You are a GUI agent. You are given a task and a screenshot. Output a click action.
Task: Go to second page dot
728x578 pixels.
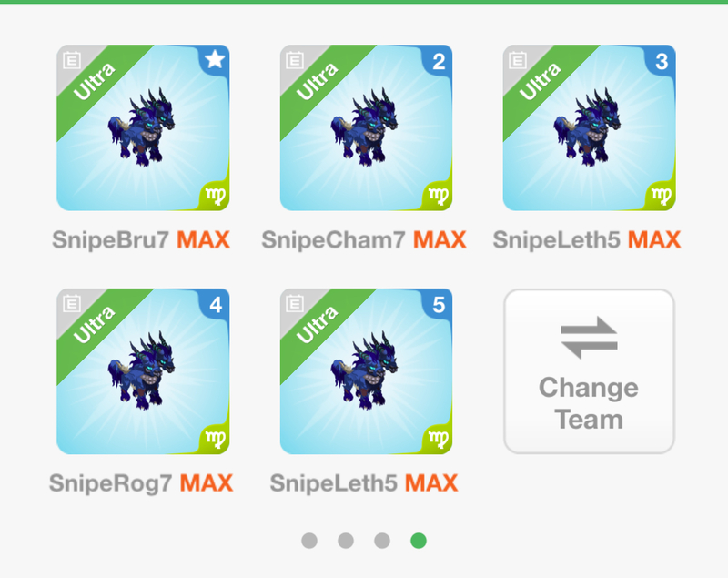[x=346, y=541]
